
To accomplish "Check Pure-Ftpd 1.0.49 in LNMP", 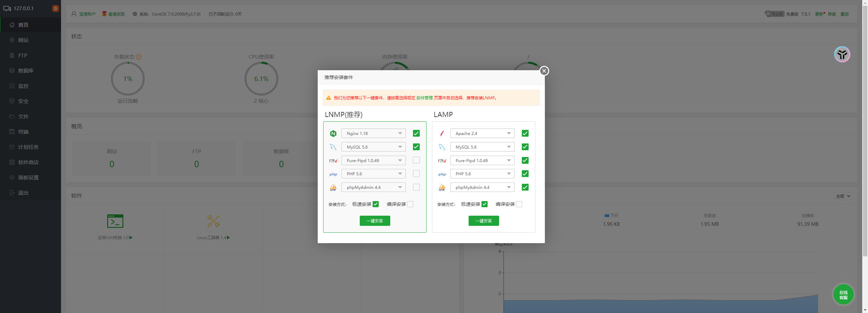I will (x=416, y=160).
